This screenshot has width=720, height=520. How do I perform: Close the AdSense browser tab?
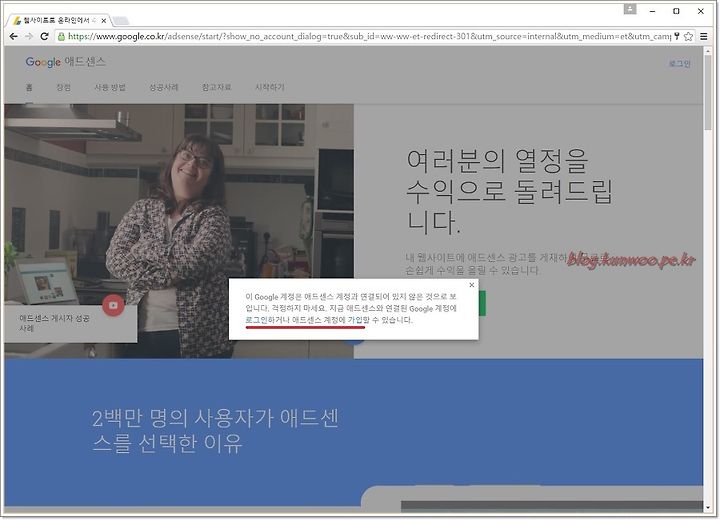point(104,21)
